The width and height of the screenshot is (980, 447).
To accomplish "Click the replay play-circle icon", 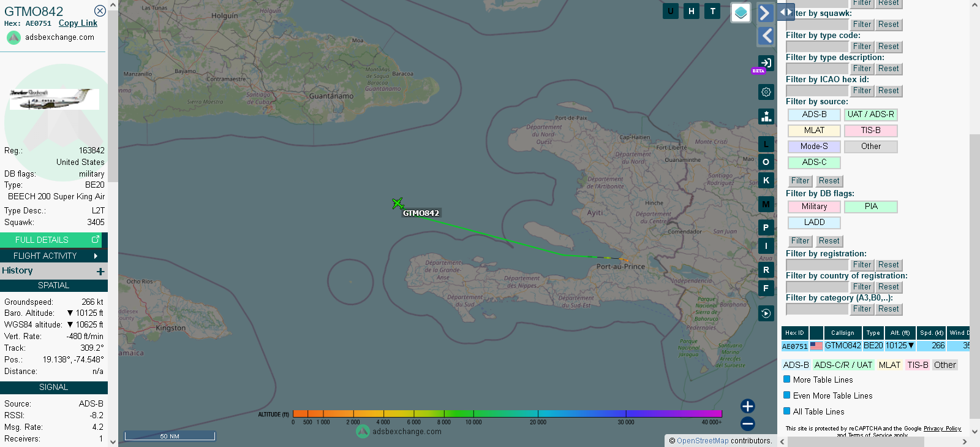I will (766, 313).
